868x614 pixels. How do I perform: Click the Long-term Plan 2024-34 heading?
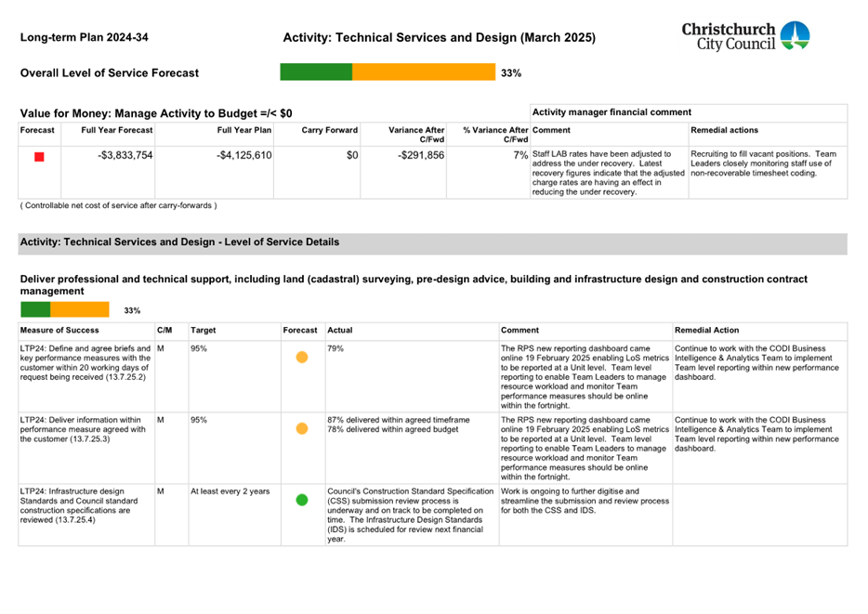tap(85, 37)
